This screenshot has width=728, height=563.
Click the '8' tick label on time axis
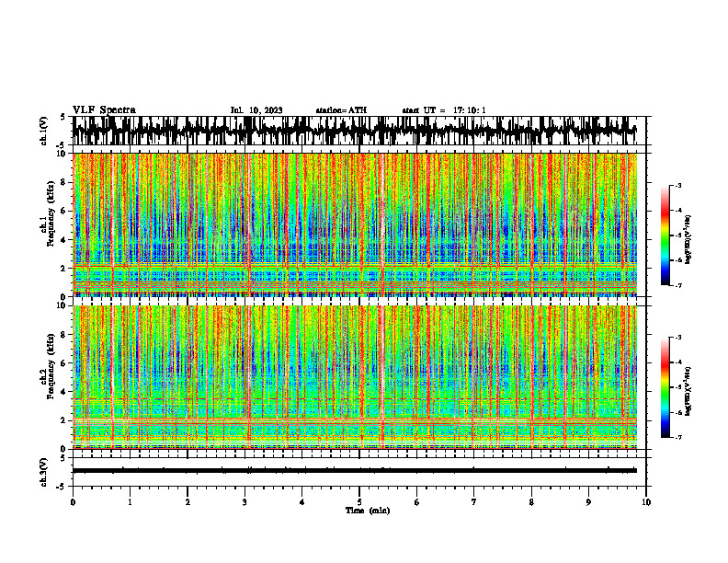tap(531, 502)
